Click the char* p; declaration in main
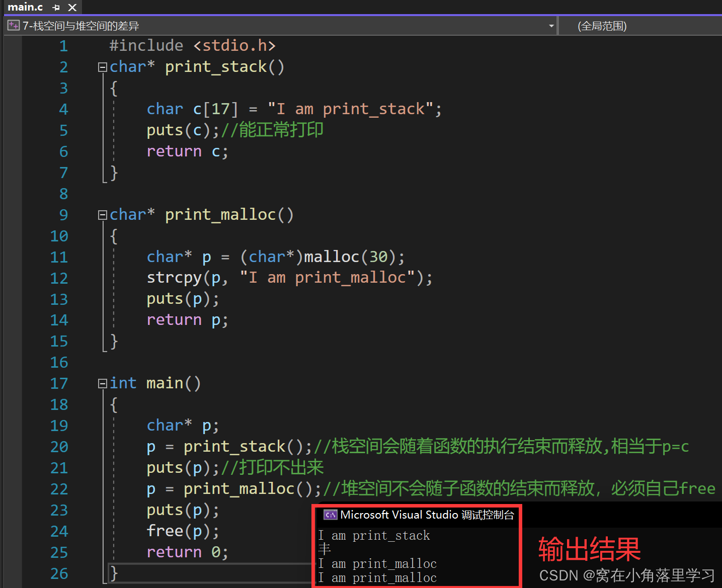The height and width of the screenshot is (588, 722). (183, 426)
